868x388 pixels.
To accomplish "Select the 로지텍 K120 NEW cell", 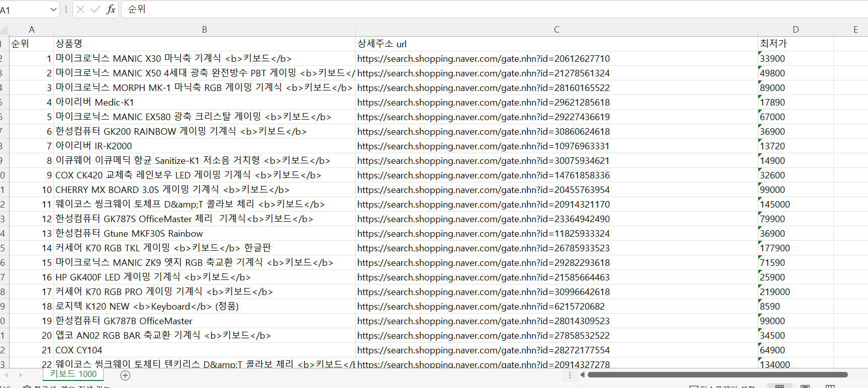I will pyautogui.click(x=204, y=306).
